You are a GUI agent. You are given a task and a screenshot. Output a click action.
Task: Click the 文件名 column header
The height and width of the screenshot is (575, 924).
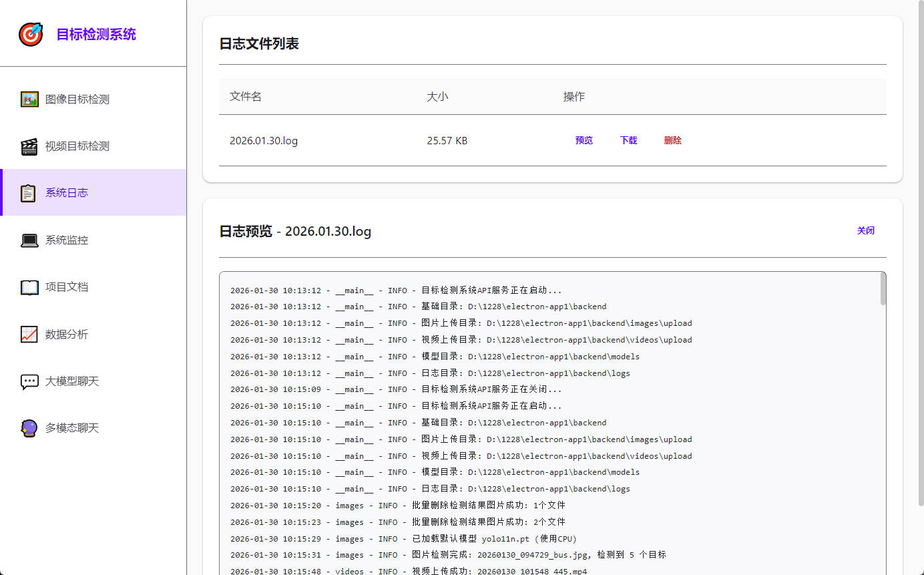246,97
